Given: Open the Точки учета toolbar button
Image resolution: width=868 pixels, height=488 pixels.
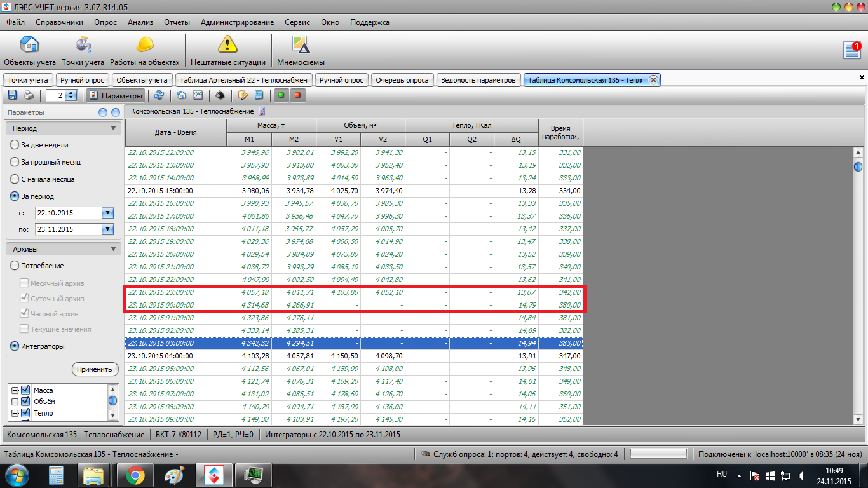Looking at the screenshot, I should (x=83, y=51).
